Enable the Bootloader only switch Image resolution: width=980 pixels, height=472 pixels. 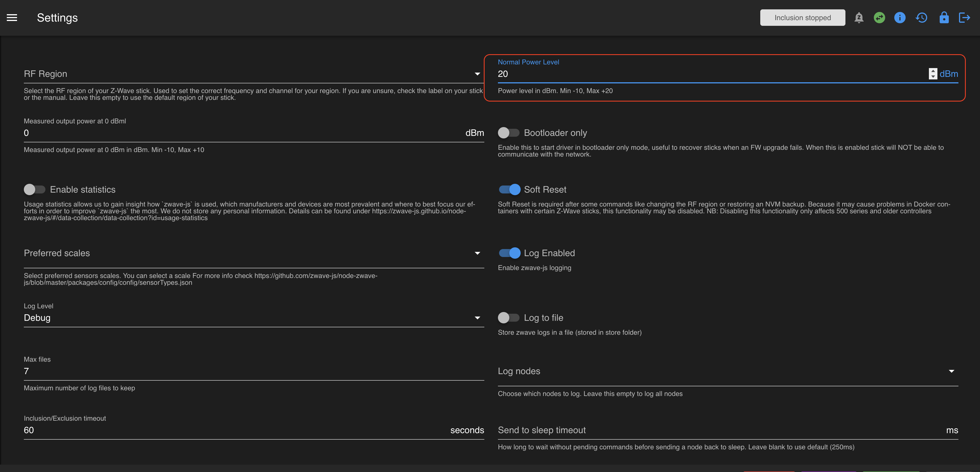point(508,133)
